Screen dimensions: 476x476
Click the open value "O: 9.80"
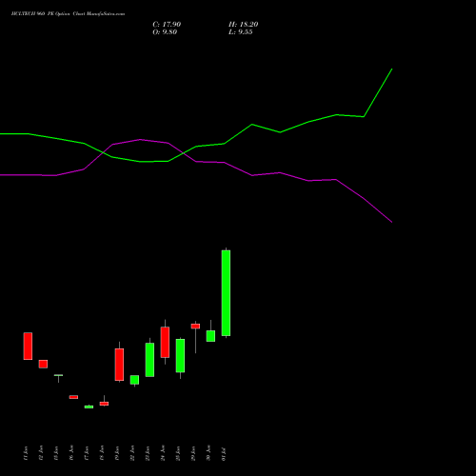pos(165,32)
